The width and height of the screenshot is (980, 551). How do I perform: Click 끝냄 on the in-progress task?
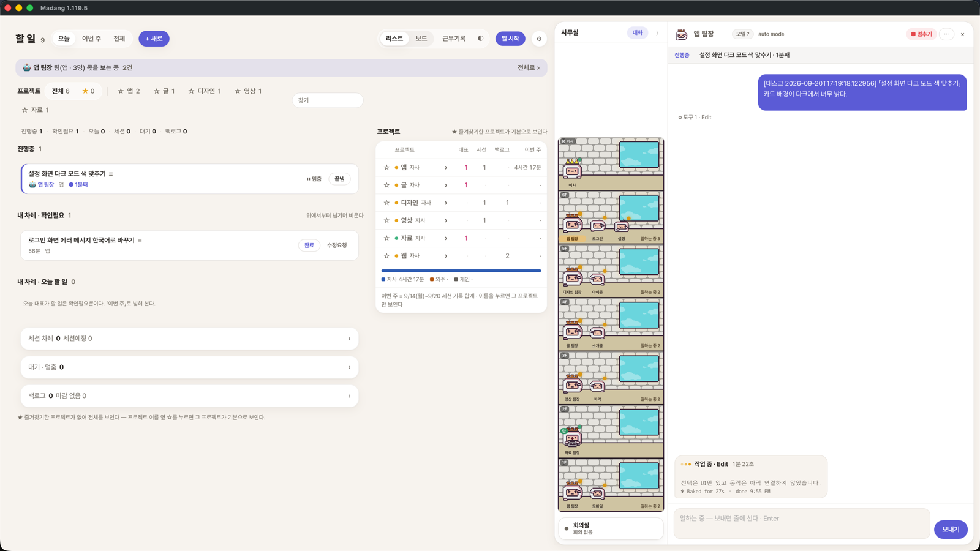click(x=339, y=179)
